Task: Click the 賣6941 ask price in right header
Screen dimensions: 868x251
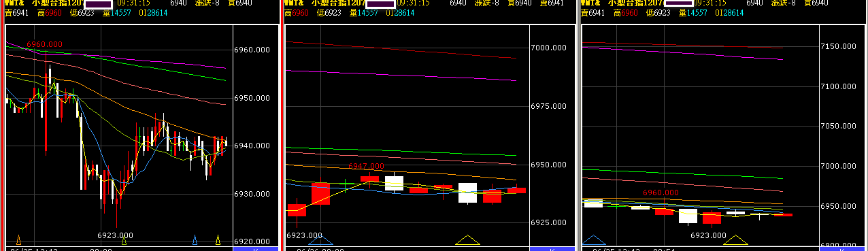Action: click(x=592, y=13)
